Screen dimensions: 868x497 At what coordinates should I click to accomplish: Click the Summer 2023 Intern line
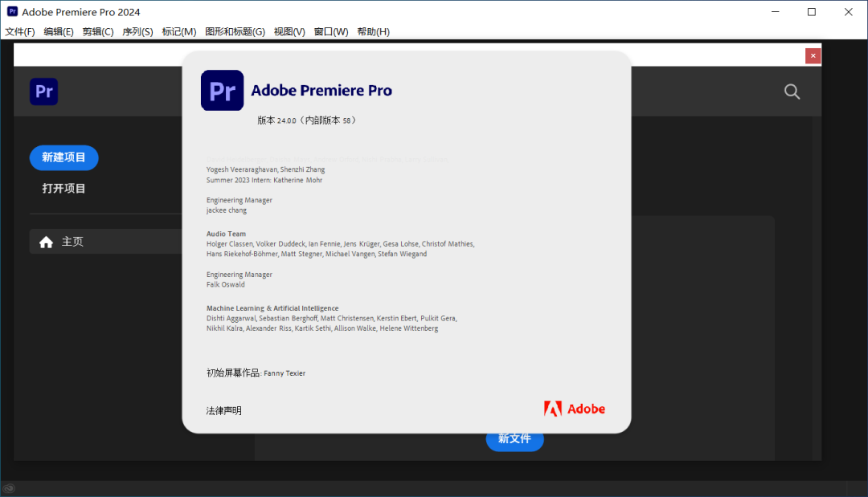click(264, 180)
